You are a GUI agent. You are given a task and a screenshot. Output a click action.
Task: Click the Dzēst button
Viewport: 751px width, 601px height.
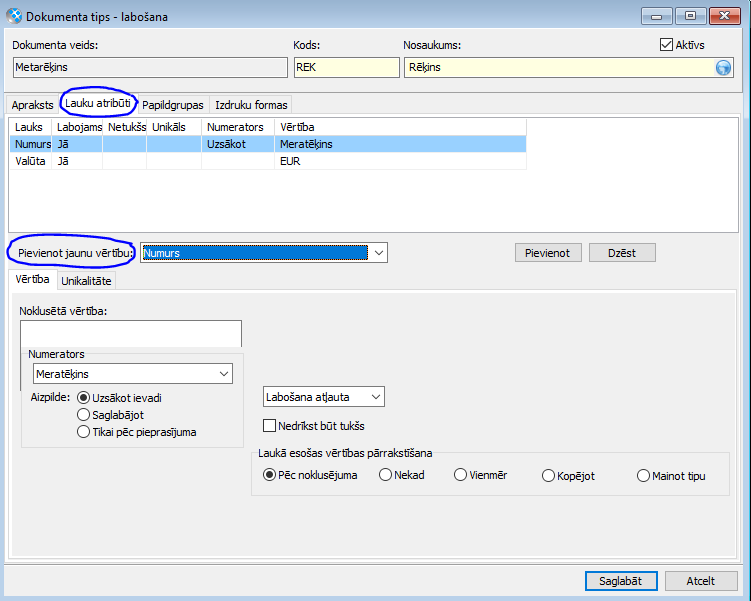[x=622, y=253]
